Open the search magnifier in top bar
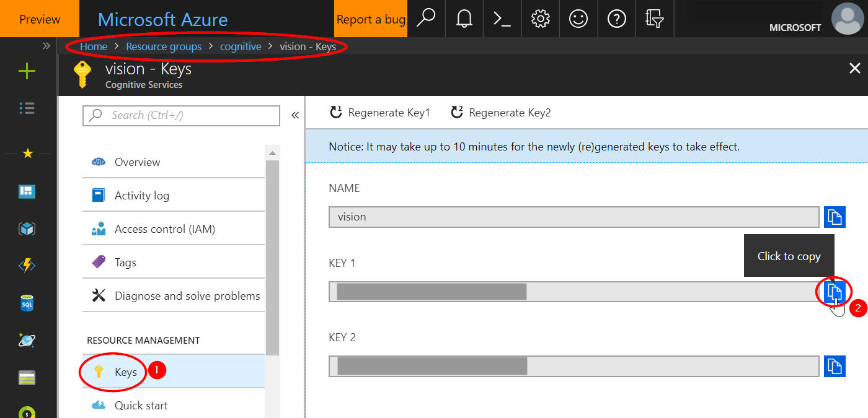The width and height of the screenshot is (868, 418). [426, 19]
